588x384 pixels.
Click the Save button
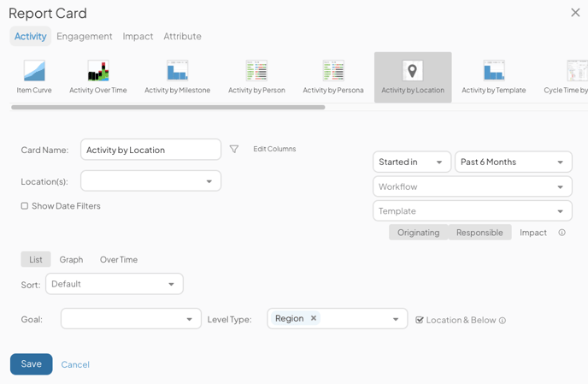(32, 363)
